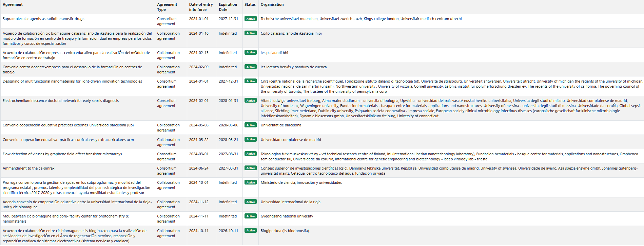The height and width of the screenshot is (246, 644).
Task: Click Active badge for Gyeongsang national university row
Action: (251, 216)
